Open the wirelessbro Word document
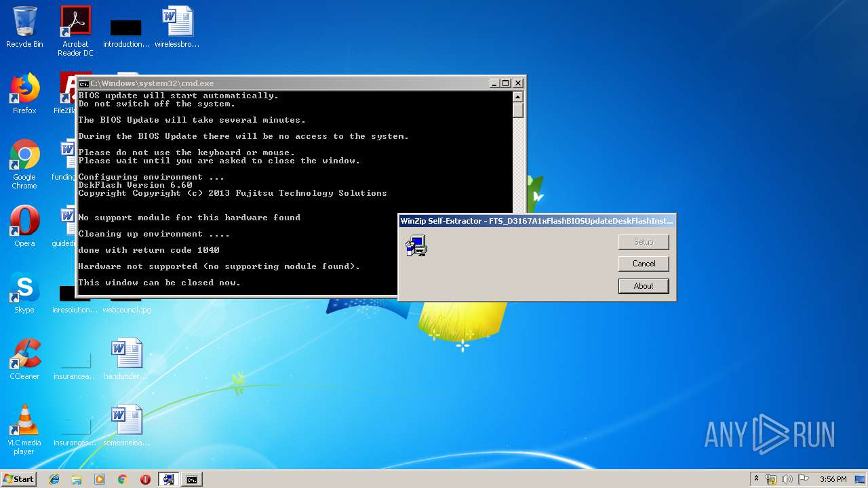The width and height of the screenshot is (868, 488). pyautogui.click(x=177, y=28)
